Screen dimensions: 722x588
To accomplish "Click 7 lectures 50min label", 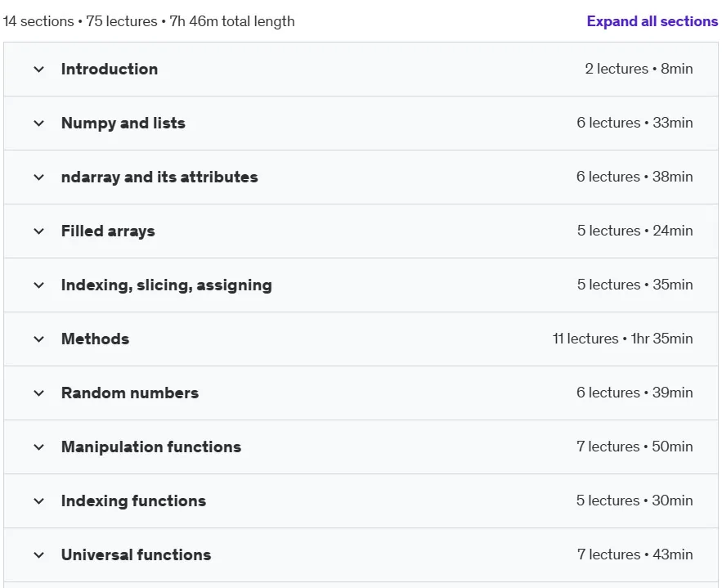I will tap(635, 447).
